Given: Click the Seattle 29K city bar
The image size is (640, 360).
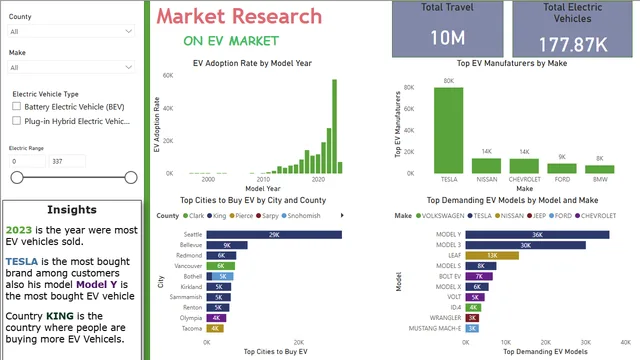Looking at the screenshot, I should [x=274, y=235].
